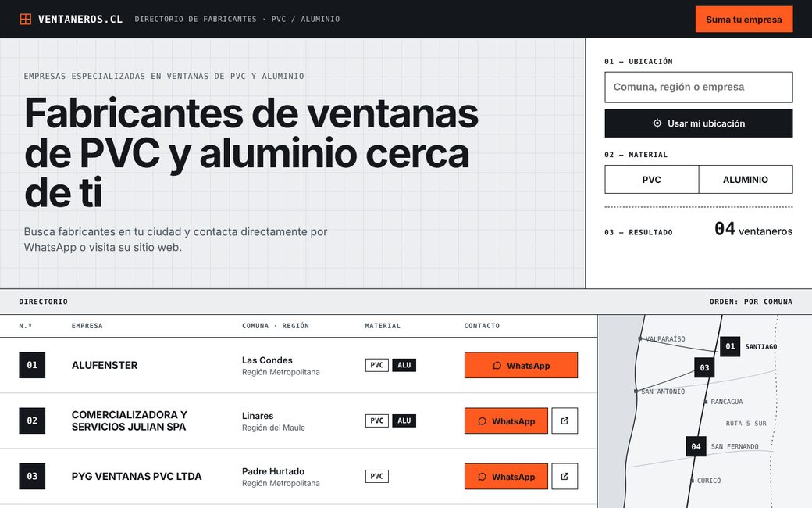Viewport: 812px width, 508px height.
Task: Click the chat bubble icon in ALUFENSTER WhatsApp button
Action: tap(497, 366)
